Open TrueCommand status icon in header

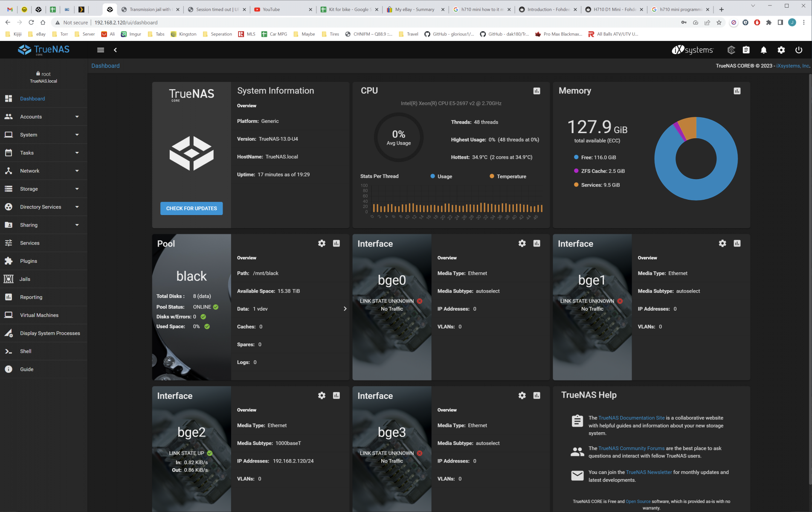pos(731,50)
